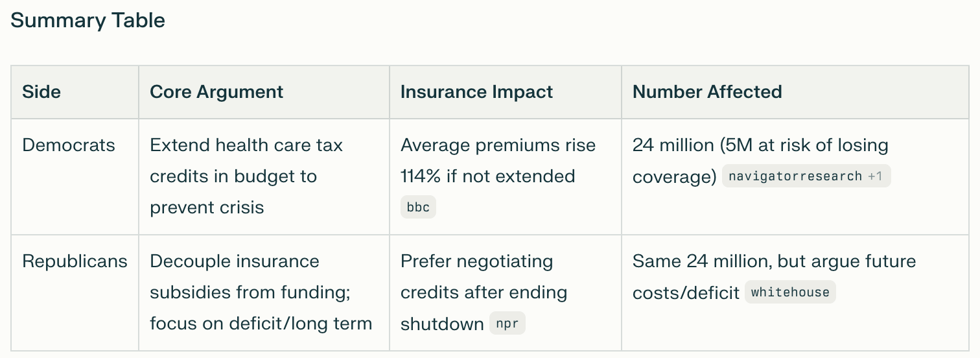
Task: Select the Core Argument column header
Action: 216,92
